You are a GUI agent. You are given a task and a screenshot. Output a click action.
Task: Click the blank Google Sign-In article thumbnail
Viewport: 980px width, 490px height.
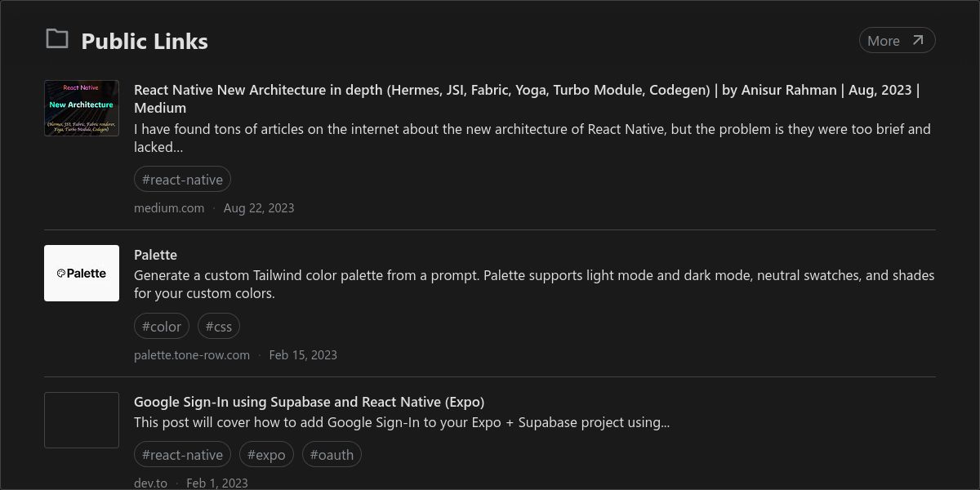point(82,420)
